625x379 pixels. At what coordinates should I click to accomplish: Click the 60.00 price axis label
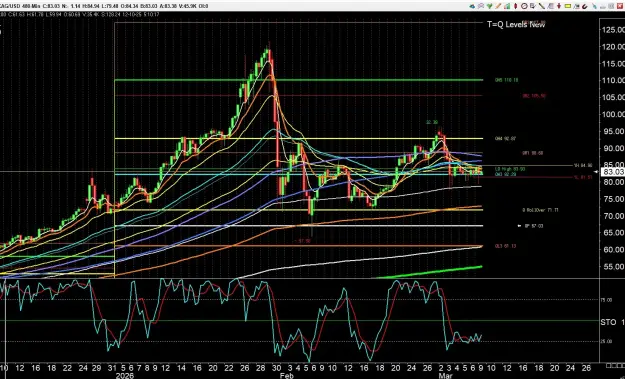(x=613, y=249)
